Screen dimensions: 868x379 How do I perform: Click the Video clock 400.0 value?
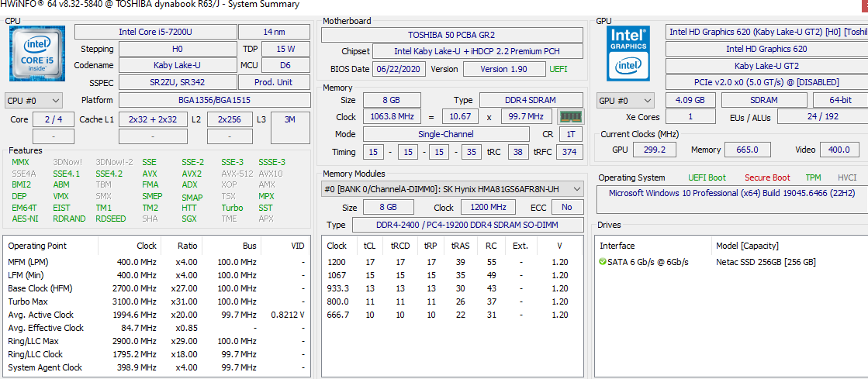coord(839,150)
